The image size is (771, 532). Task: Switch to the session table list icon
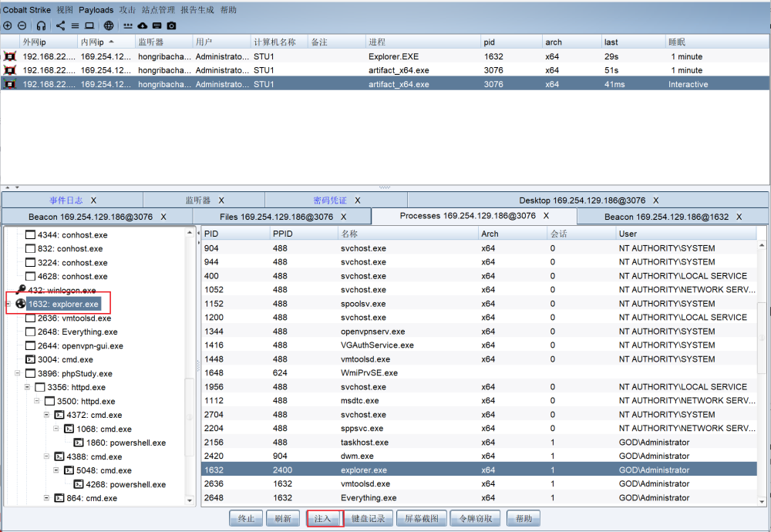pyautogui.click(x=75, y=25)
